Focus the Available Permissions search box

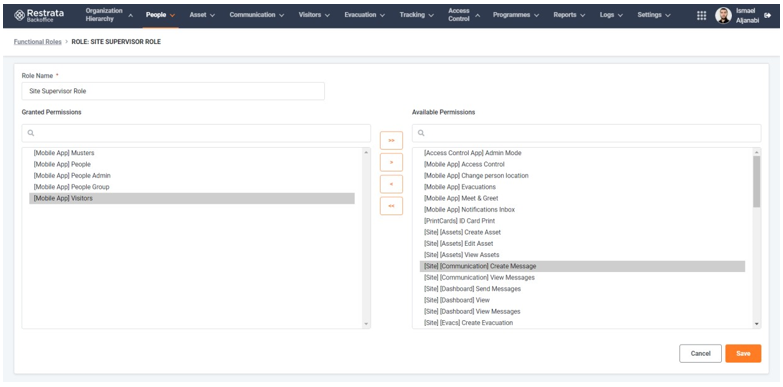coord(586,133)
